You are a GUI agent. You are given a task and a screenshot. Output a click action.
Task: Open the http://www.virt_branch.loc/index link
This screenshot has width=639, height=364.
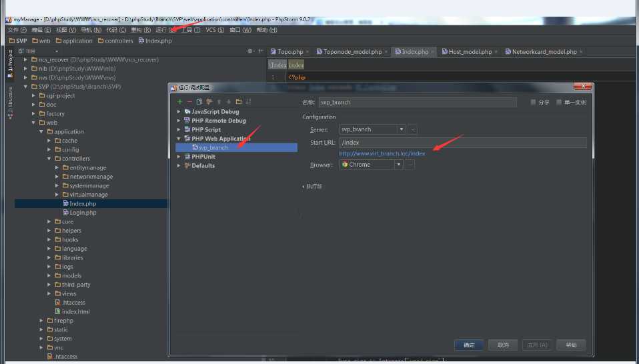[382, 153]
